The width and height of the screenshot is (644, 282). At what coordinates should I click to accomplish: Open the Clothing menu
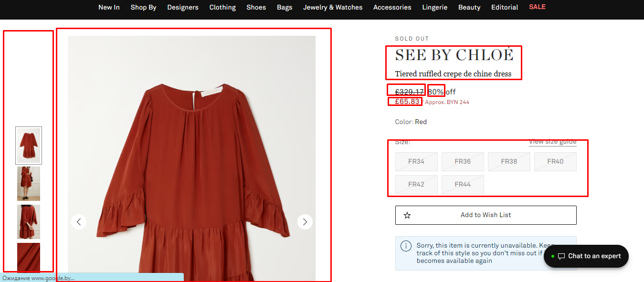222,7
